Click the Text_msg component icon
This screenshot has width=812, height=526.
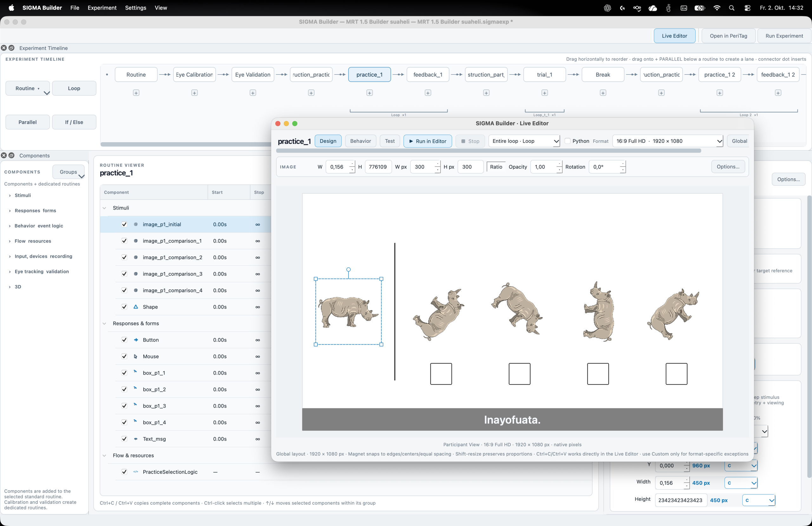click(x=136, y=439)
